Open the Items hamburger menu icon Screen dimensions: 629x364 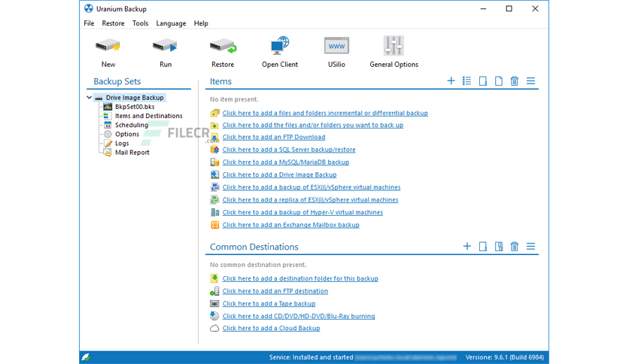[530, 81]
